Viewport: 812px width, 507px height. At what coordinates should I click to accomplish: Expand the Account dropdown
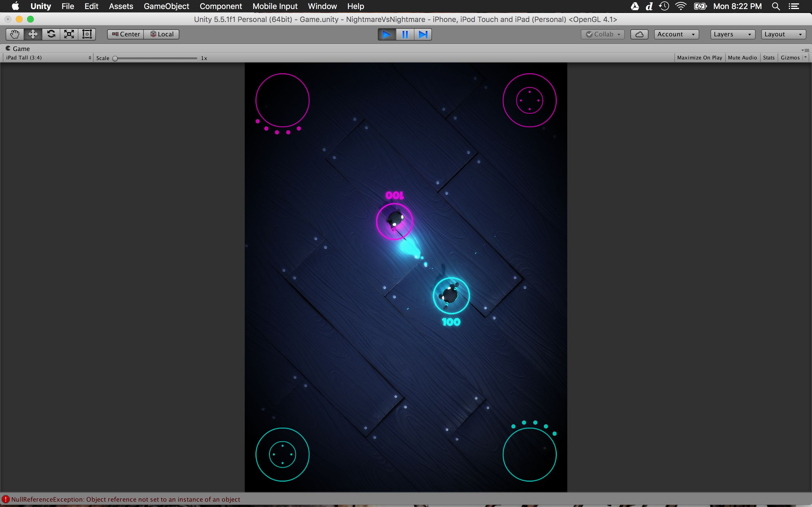(x=676, y=34)
